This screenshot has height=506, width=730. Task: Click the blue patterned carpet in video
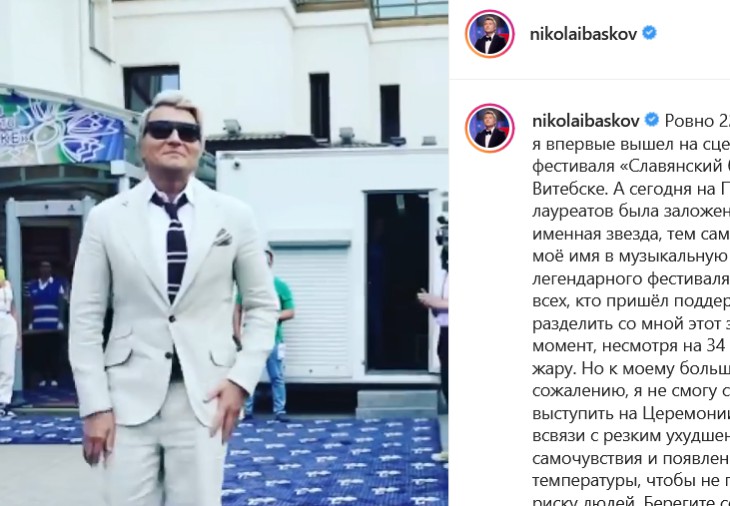335,461
